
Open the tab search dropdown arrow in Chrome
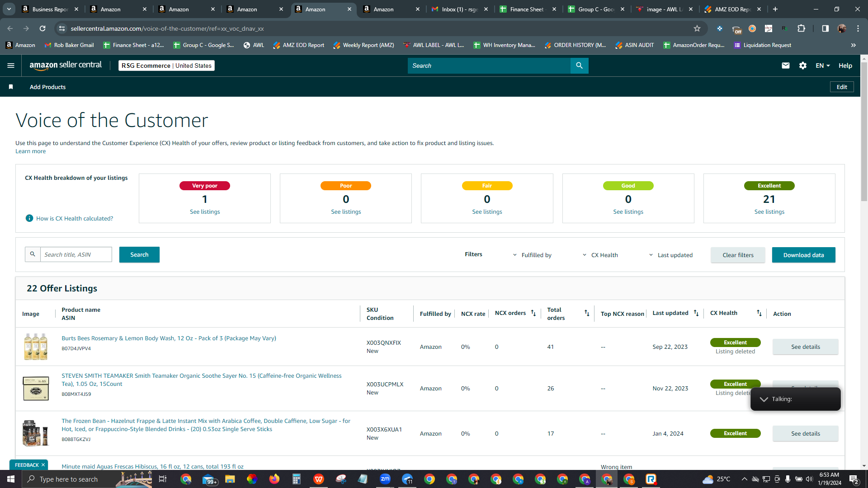tap(9, 9)
